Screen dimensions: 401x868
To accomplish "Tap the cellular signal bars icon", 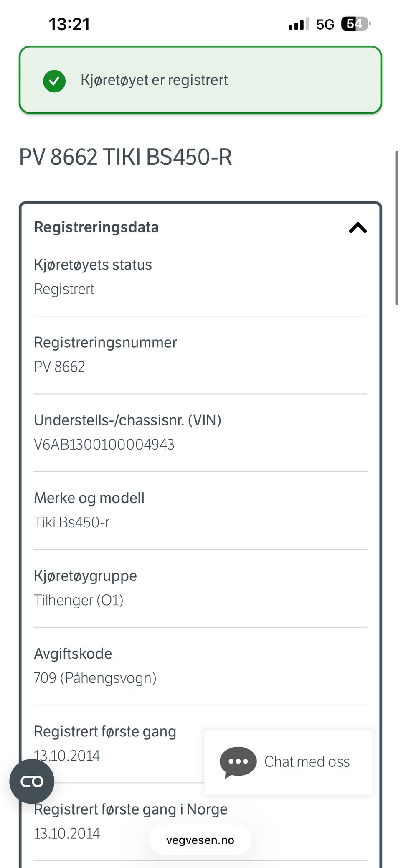I will 299,24.
